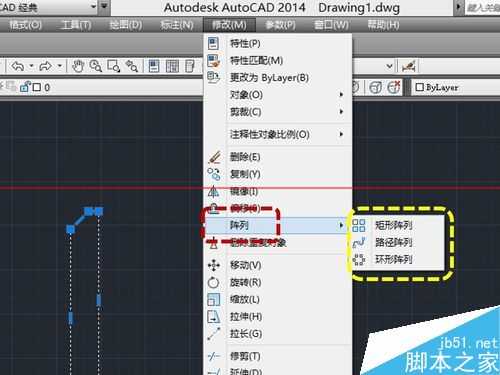Viewport: 500px width, 375px height.
Task: Click the round layer tool icon left of the red X icon
Action: click(376, 87)
